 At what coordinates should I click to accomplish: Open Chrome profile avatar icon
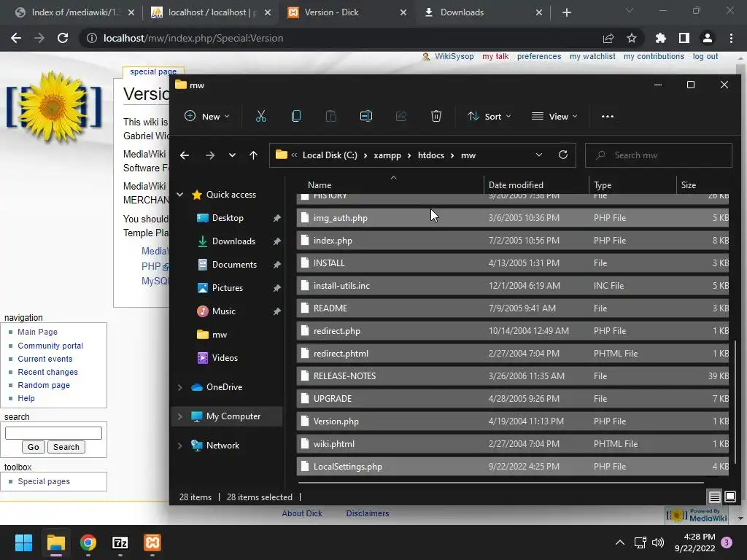708,38
